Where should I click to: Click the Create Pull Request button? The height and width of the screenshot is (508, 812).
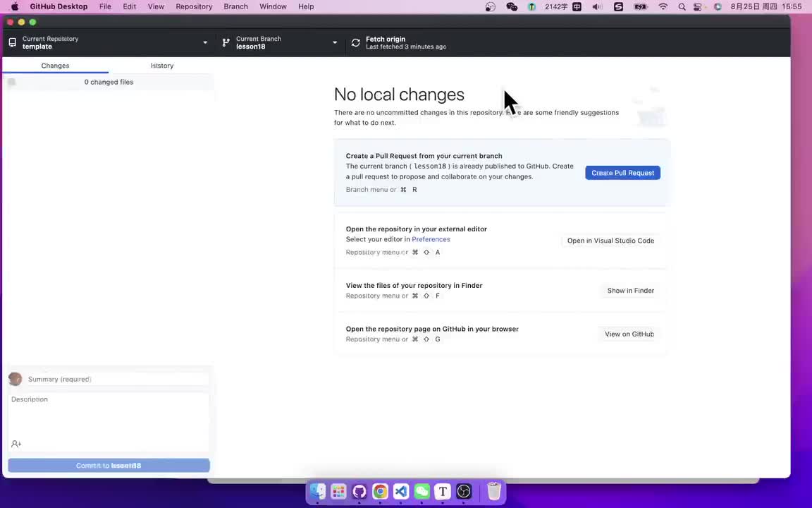pyautogui.click(x=622, y=173)
